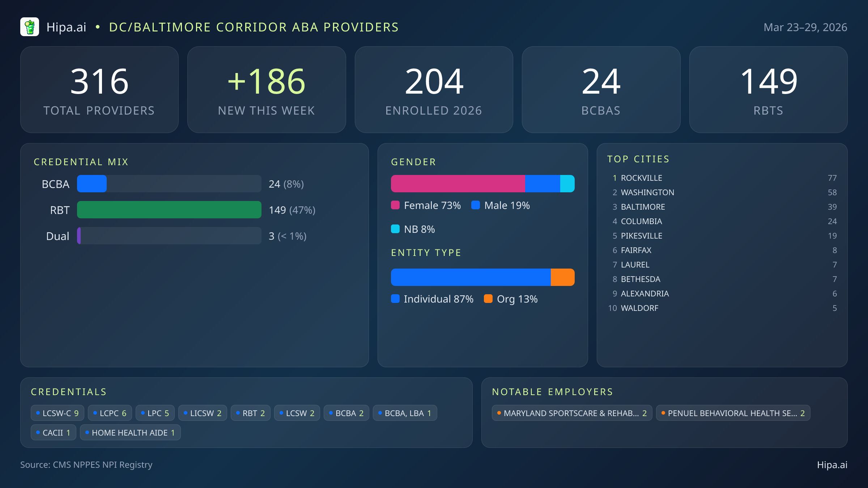Select the Female legend swatch in Gender chart
This screenshot has height=488, width=868.
click(395, 205)
